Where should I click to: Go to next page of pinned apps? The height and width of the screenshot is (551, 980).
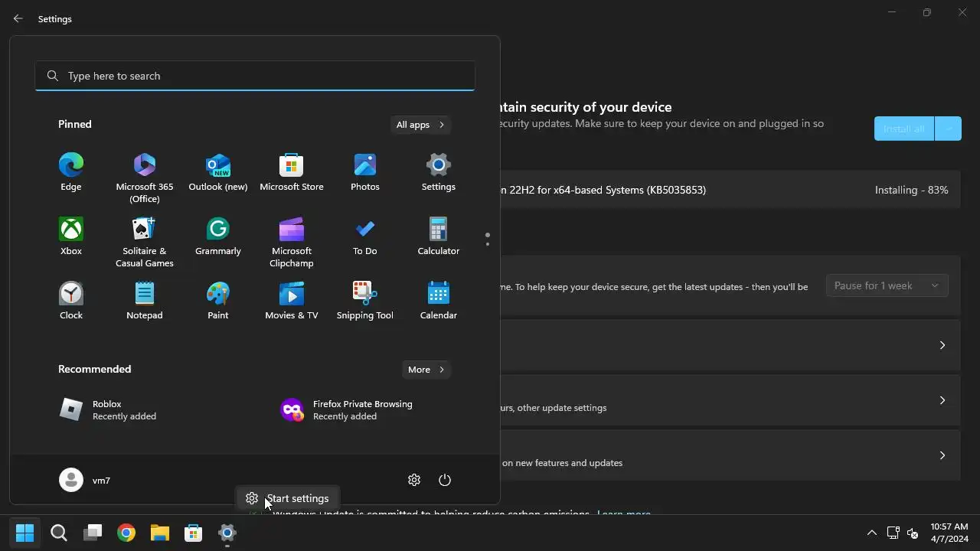pyautogui.click(x=488, y=245)
